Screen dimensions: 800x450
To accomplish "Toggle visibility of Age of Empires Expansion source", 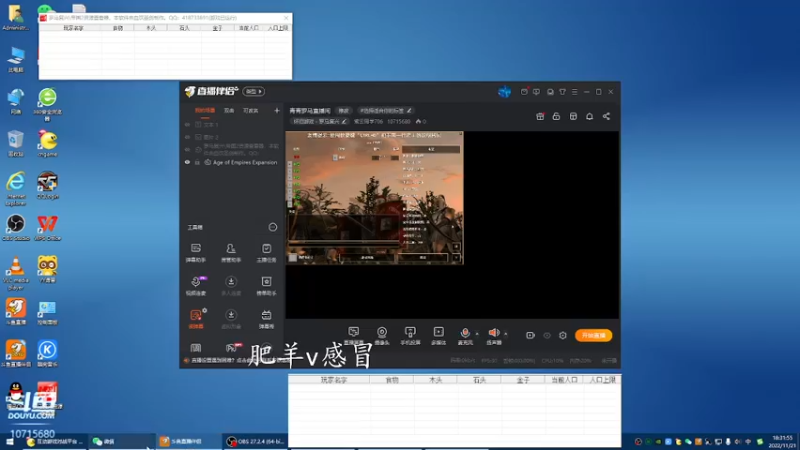I will coord(187,162).
